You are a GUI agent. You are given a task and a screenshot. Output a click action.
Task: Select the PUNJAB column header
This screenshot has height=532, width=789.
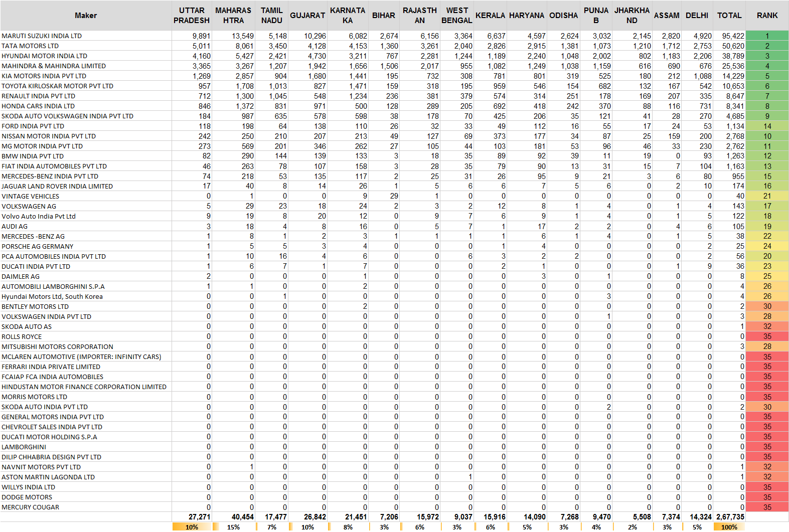pos(596,16)
